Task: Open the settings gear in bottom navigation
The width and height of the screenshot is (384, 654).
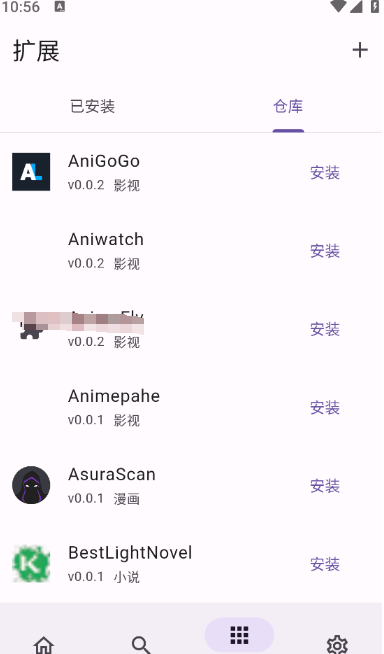Action: point(337,645)
